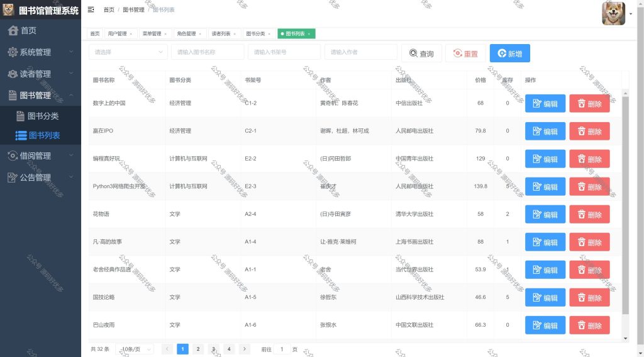
Task: Expand 公告管理 sidebar menu
Action: coord(40,178)
